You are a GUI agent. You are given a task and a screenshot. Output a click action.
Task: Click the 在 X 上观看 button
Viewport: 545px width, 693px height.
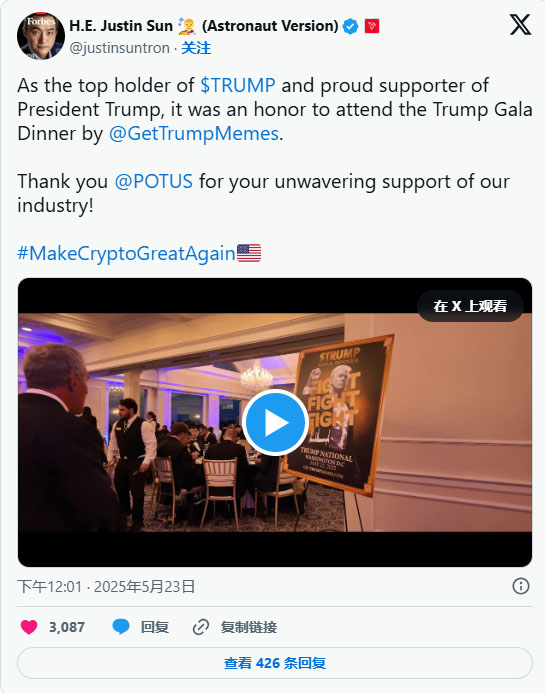pos(470,306)
